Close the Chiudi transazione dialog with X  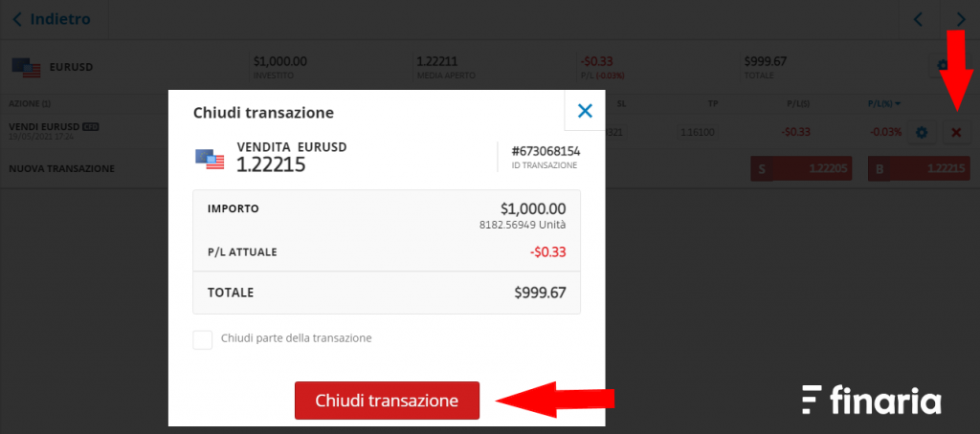point(585,111)
